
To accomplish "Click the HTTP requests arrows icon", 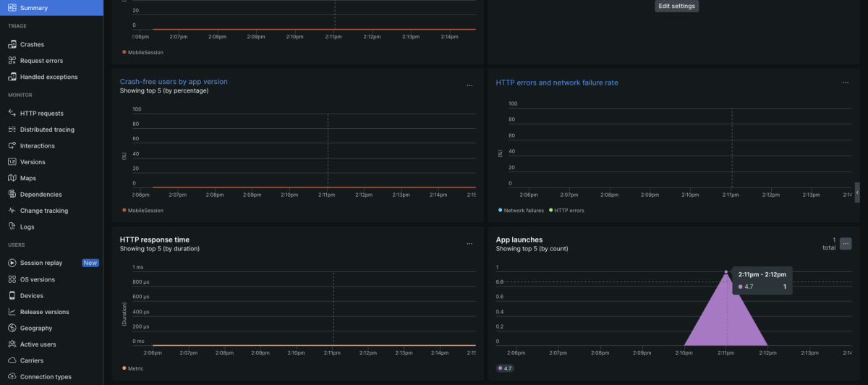I will click(12, 114).
